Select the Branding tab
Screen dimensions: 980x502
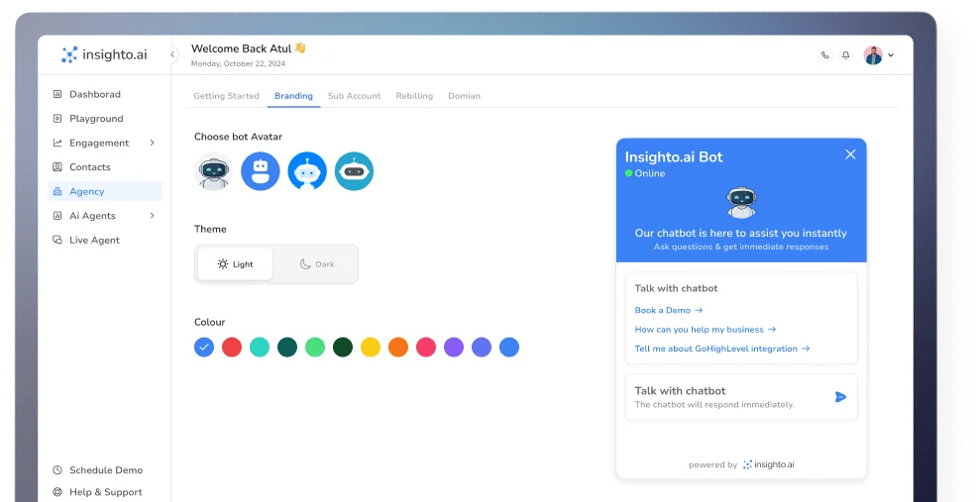pyautogui.click(x=293, y=96)
